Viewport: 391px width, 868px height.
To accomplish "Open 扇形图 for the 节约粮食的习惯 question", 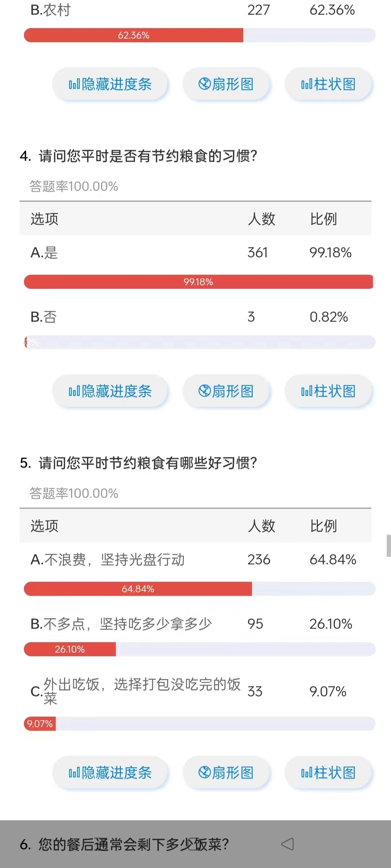I will pyautogui.click(x=226, y=391).
